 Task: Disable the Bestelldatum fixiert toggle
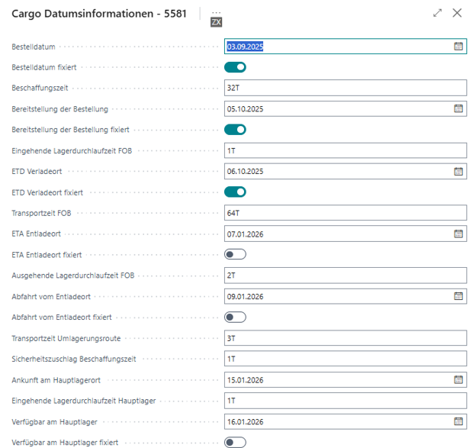[x=235, y=67]
